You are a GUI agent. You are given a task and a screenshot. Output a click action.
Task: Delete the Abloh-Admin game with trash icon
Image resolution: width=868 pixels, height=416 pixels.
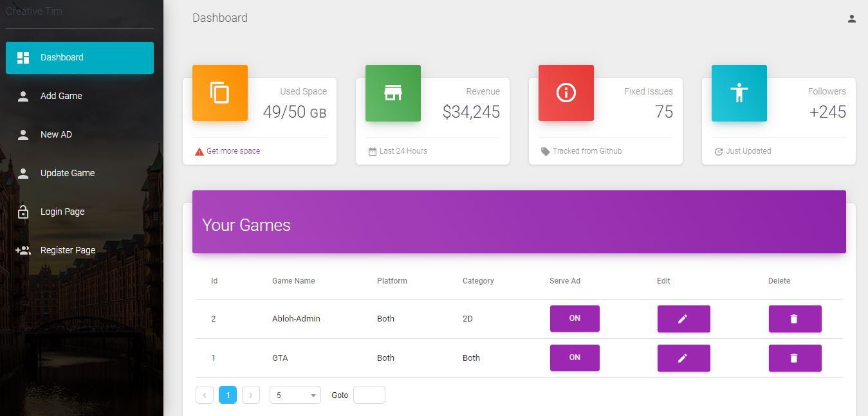tap(795, 319)
